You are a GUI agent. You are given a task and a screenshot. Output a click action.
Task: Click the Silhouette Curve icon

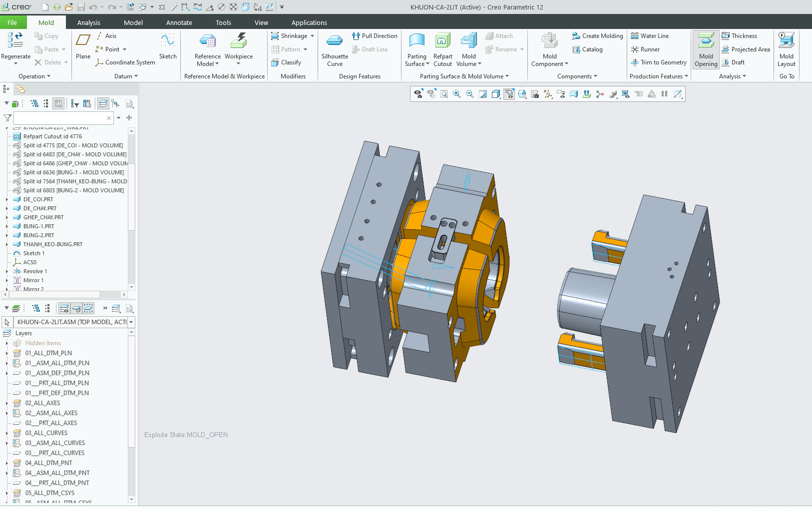point(335,41)
